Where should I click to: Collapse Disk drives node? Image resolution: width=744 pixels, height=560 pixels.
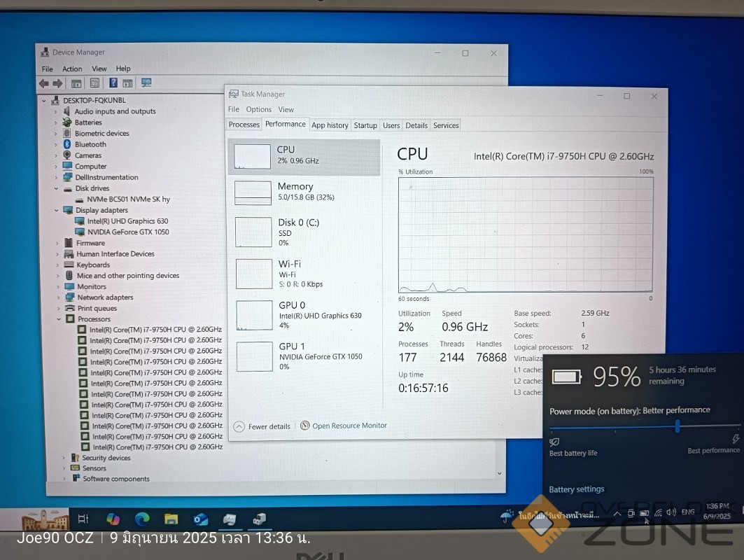tap(57, 188)
